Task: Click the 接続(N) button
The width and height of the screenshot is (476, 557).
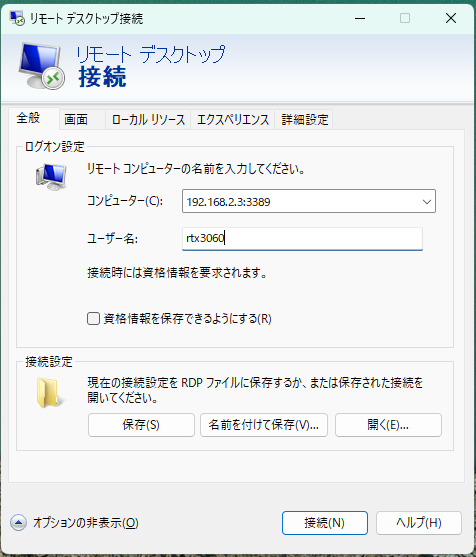Action: pos(325,523)
